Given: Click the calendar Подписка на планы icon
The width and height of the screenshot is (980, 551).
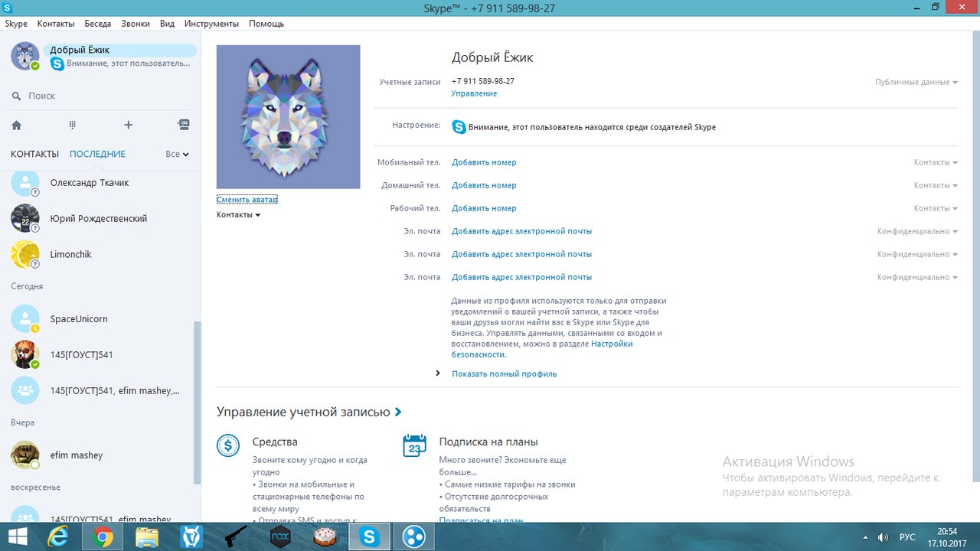Looking at the screenshot, I should pyautogui.click(x=414, y=445).
